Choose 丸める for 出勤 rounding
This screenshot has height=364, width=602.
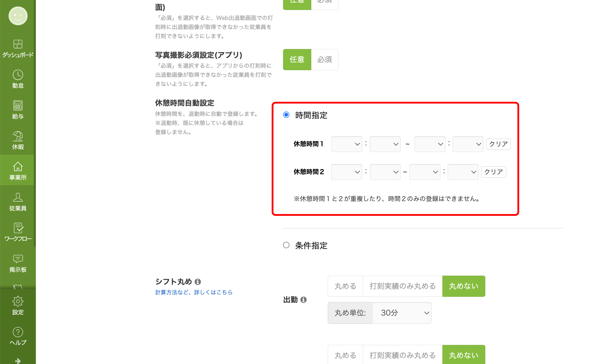pos(345,286)
